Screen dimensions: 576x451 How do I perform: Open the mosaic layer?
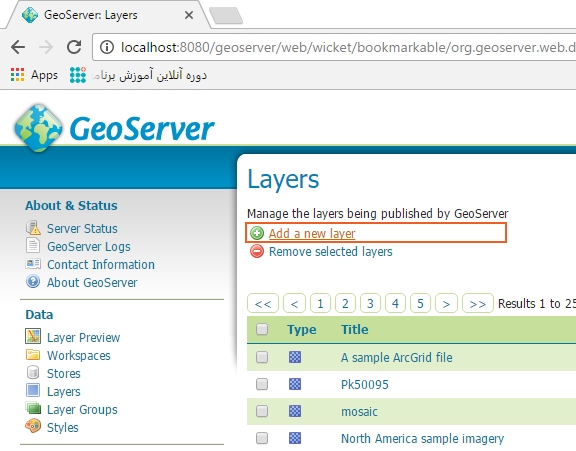click(x=359, y=412)
